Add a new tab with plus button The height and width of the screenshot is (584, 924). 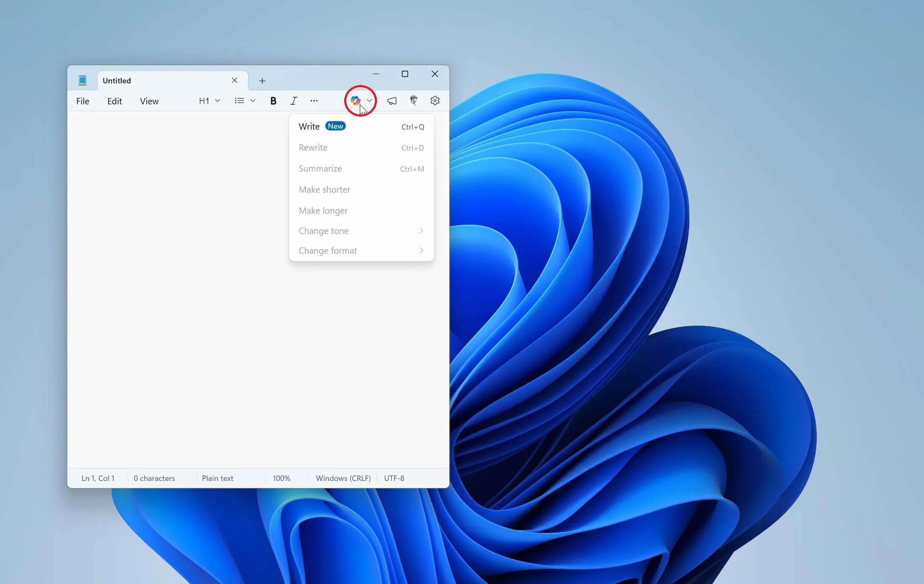(262, 81)
